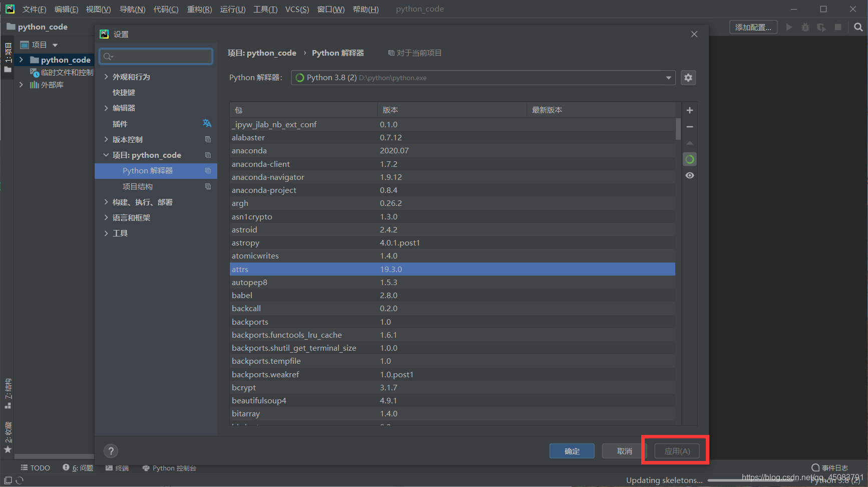Click the project-level icon beside Python 解释器
Viewport: 868px width, 487px height.
208,171
